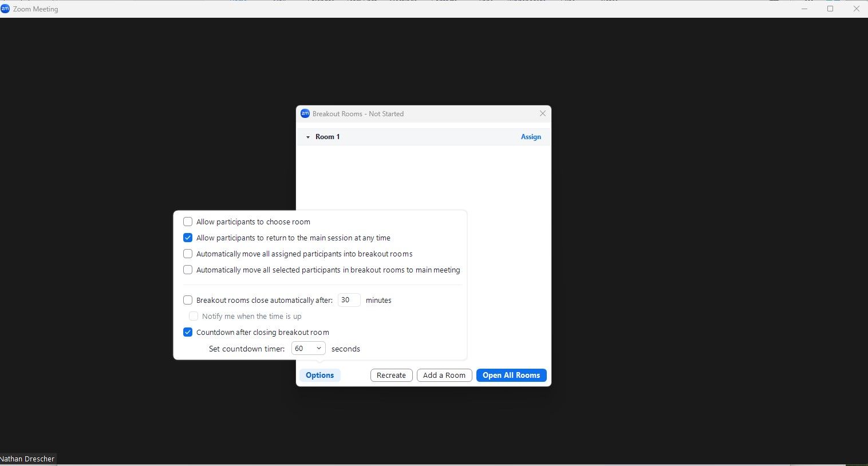Click the 30 minutes input field
Screen dimensions: 868x466
click(x=349, y=300)
